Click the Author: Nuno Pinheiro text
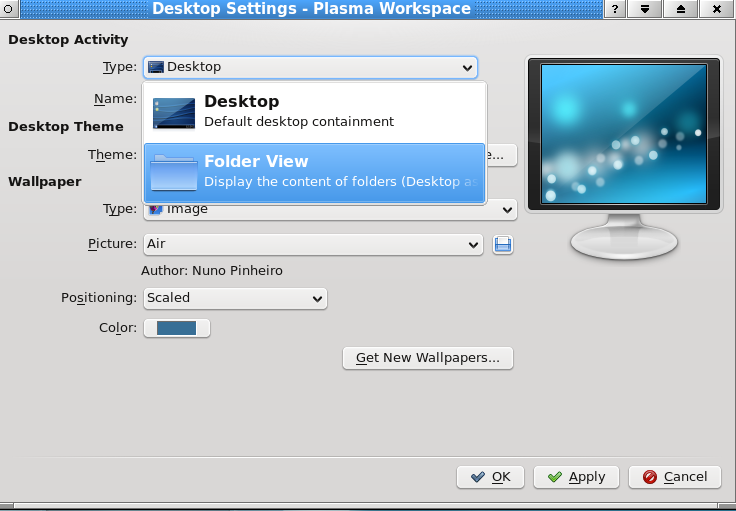 tap(212, 271)
